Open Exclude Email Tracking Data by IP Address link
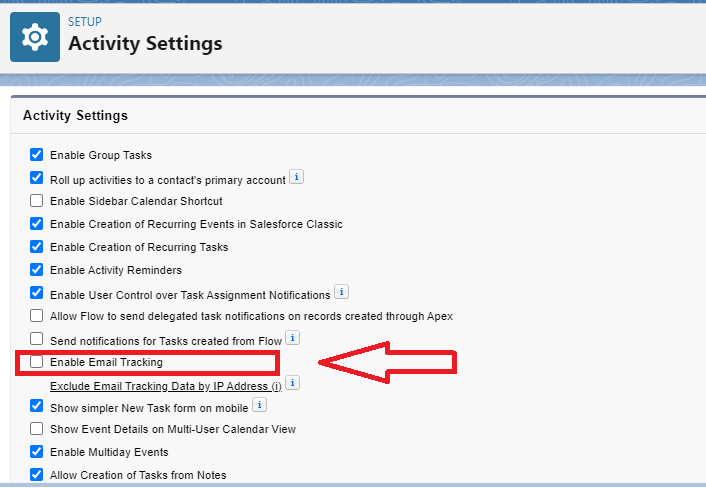 (x=166, y=386)
